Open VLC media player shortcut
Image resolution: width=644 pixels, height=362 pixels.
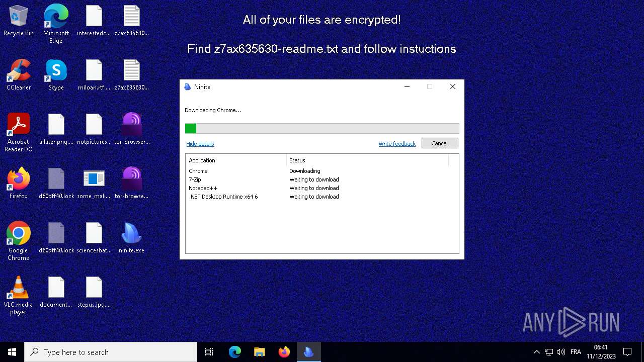tap(19, 296)
